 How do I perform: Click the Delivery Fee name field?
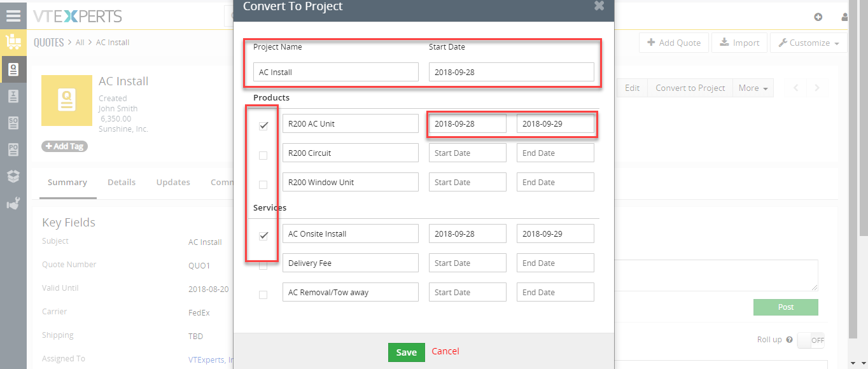[351, 263]
